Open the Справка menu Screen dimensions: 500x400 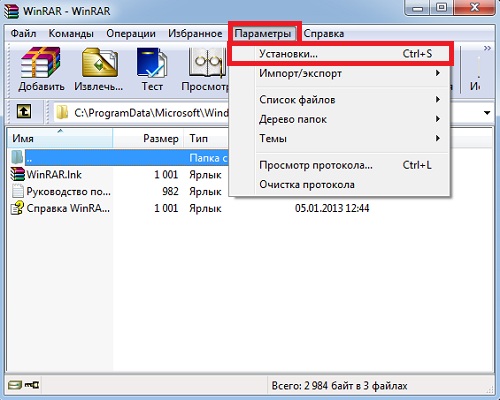click(324, 33)
